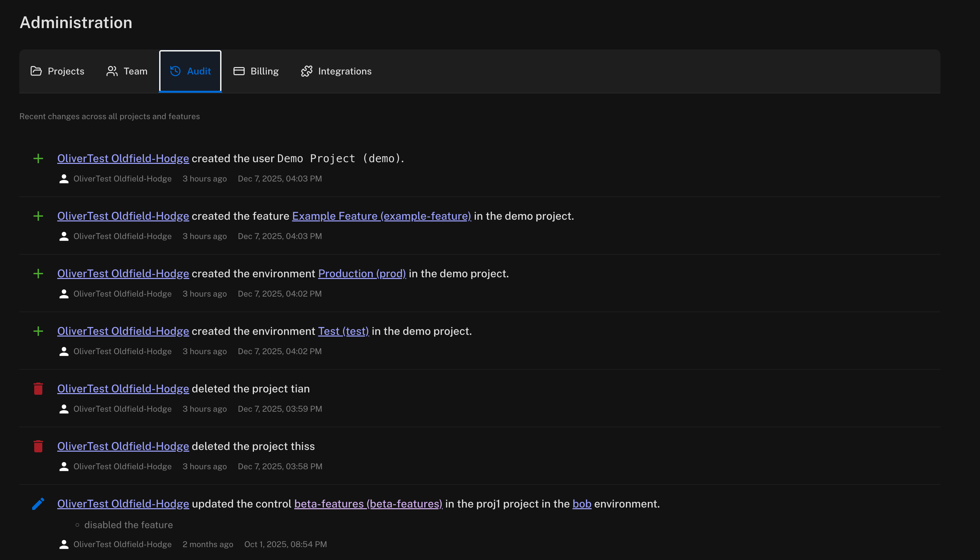The width and height of the screenshot is (980, 560).
Task: Click the red trash icon beside project tian
Action: click(x=38, y=389)
